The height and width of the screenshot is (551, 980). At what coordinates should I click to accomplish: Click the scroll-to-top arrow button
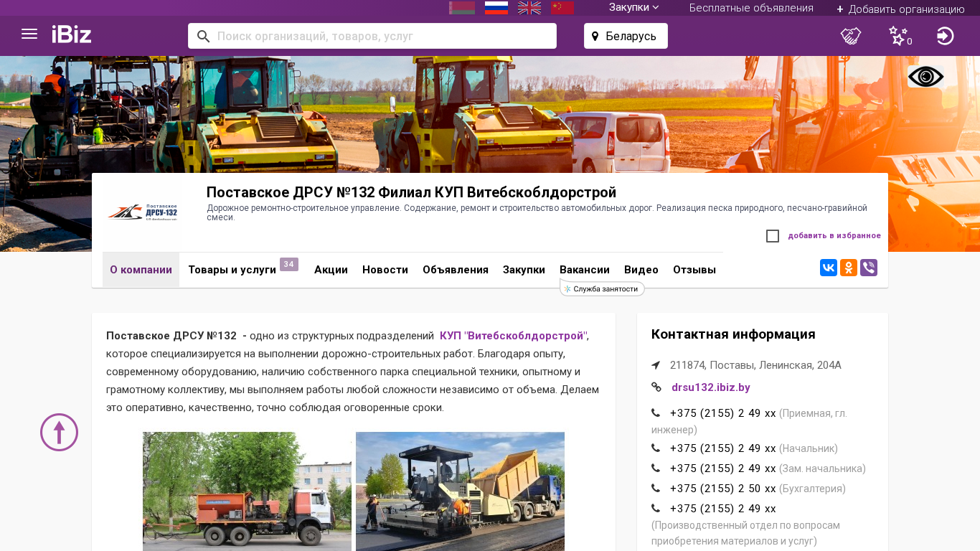pyautogui.click(x=59, y=432)
